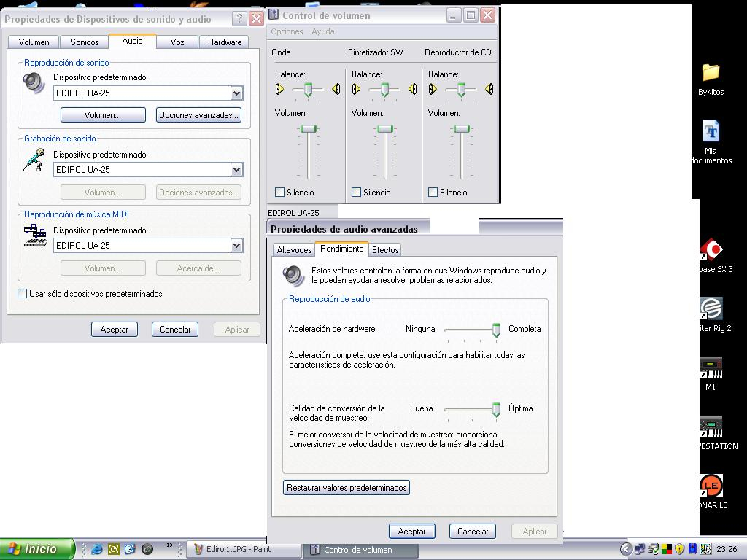Screen dimensions: 747x560
Task: Select the Rendimiento tab
Action: click(x=341, y=249)
